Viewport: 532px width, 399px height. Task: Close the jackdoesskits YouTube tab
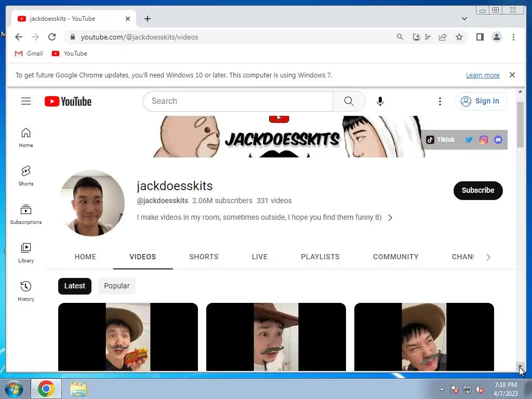click(x=128, y=19)
